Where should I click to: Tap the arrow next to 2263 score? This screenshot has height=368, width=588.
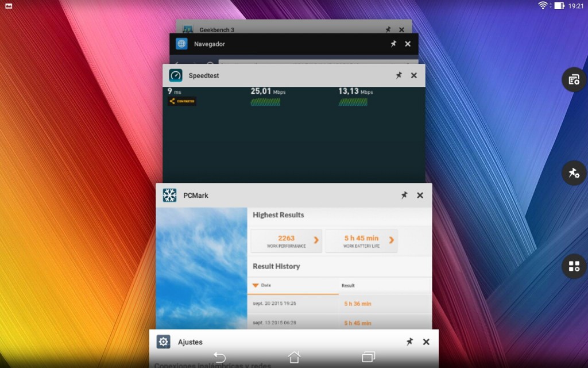tap(316, 240)
